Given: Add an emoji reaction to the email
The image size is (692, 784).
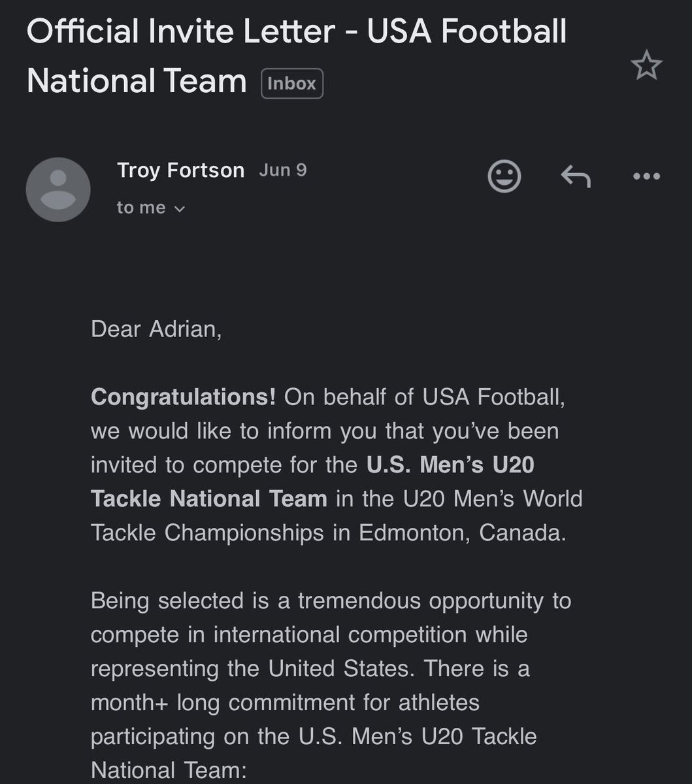Looking at the screenshot, I should tap(504, 176).
